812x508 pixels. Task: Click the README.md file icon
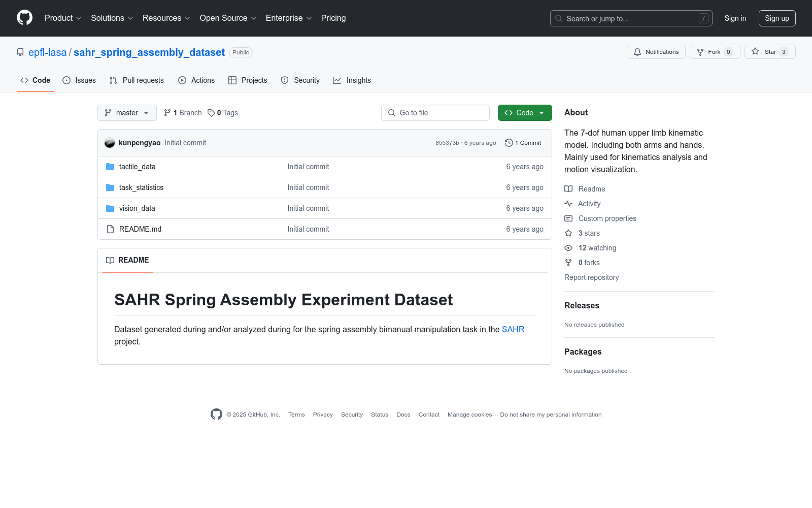[110, 229]
